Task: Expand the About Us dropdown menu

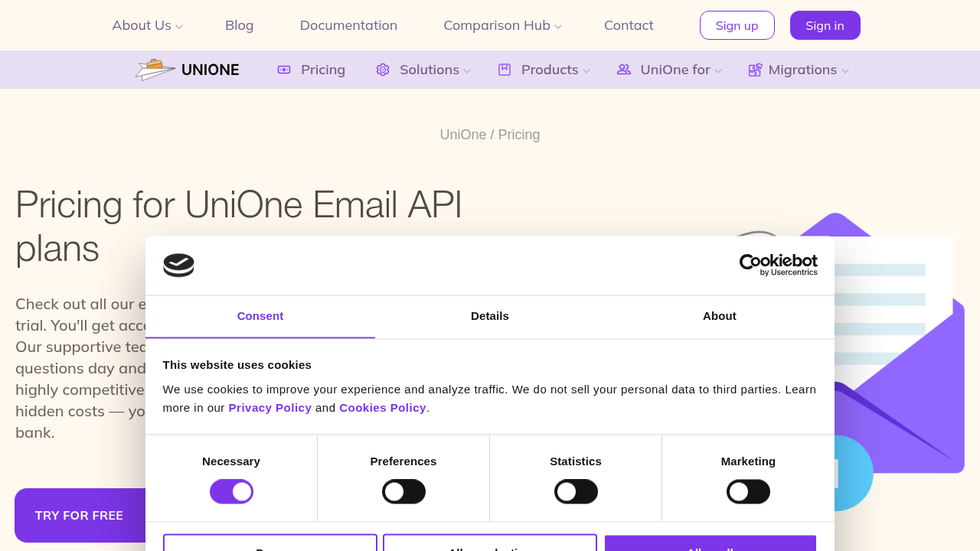Action: tap(147, 25)
